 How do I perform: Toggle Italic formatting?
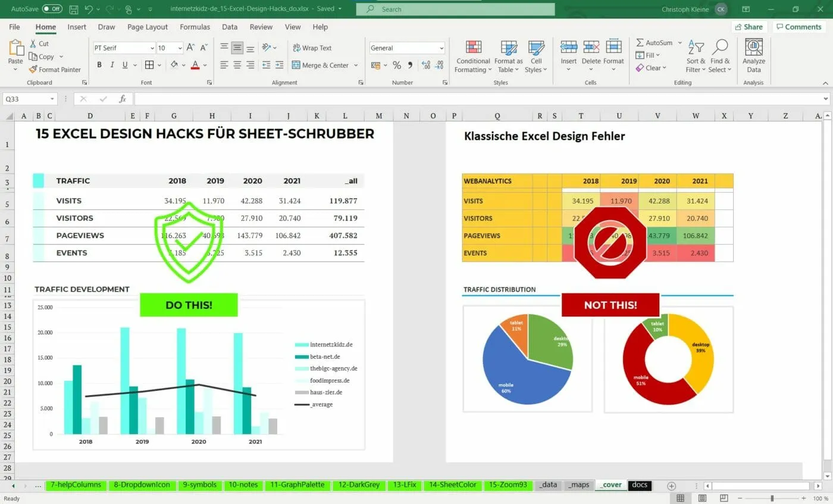[112, 65]
